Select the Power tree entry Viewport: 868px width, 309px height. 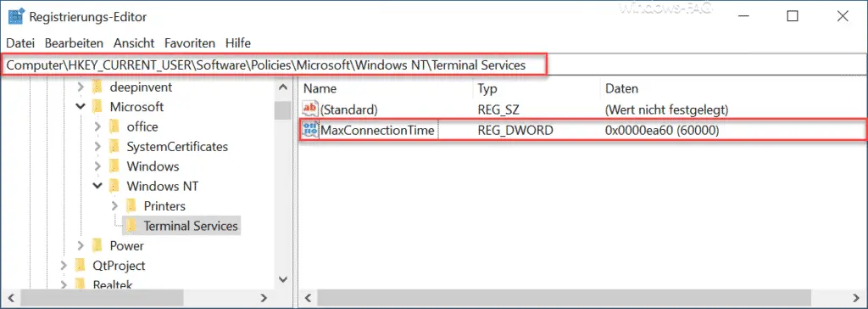pyautogui.click(x=127, y=246)
